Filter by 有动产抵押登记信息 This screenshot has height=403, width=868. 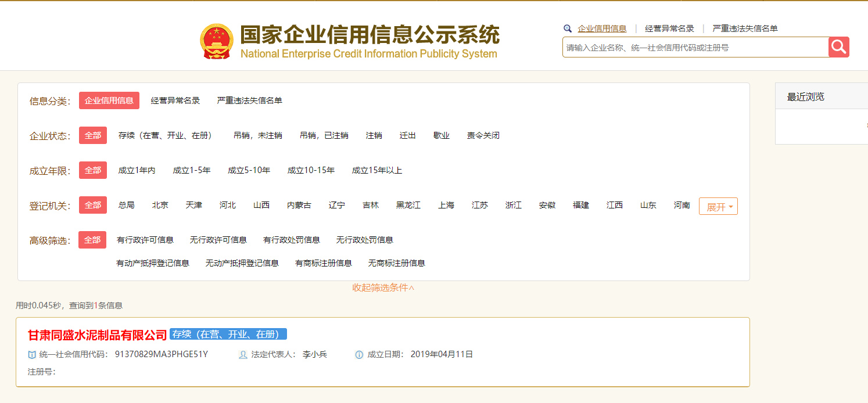(153, 263)
